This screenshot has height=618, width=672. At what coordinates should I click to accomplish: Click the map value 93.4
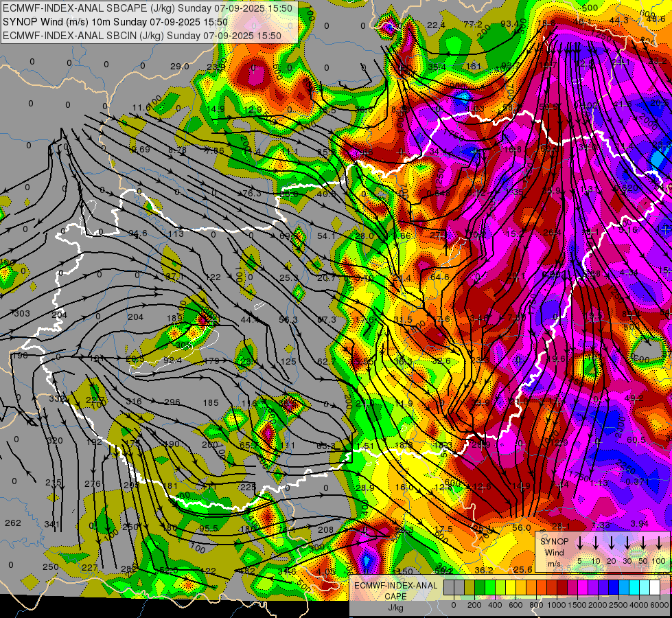pos(510,23)
